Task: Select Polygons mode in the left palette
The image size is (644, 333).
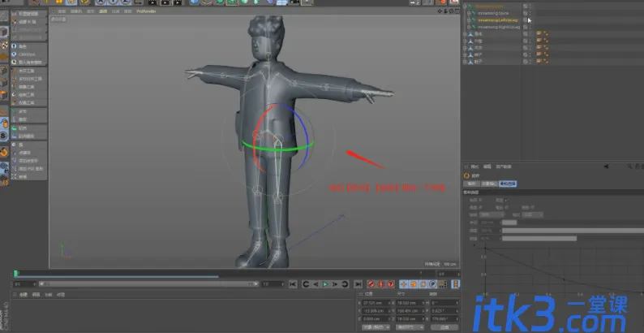Action: tap(4, 94)
